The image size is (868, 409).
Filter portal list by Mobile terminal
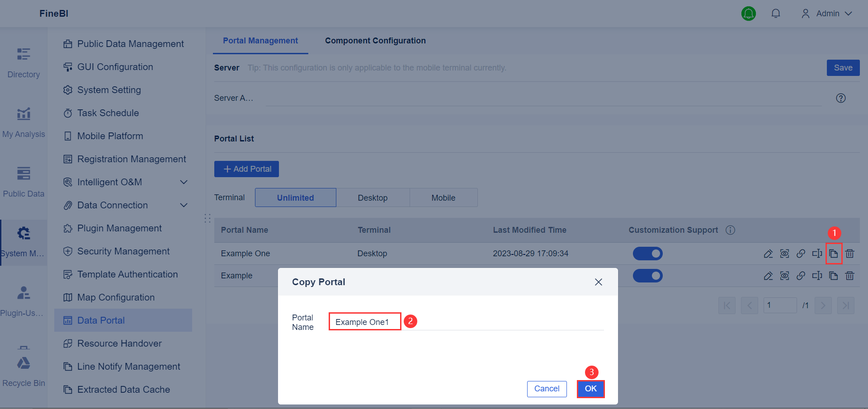point(443,197)
